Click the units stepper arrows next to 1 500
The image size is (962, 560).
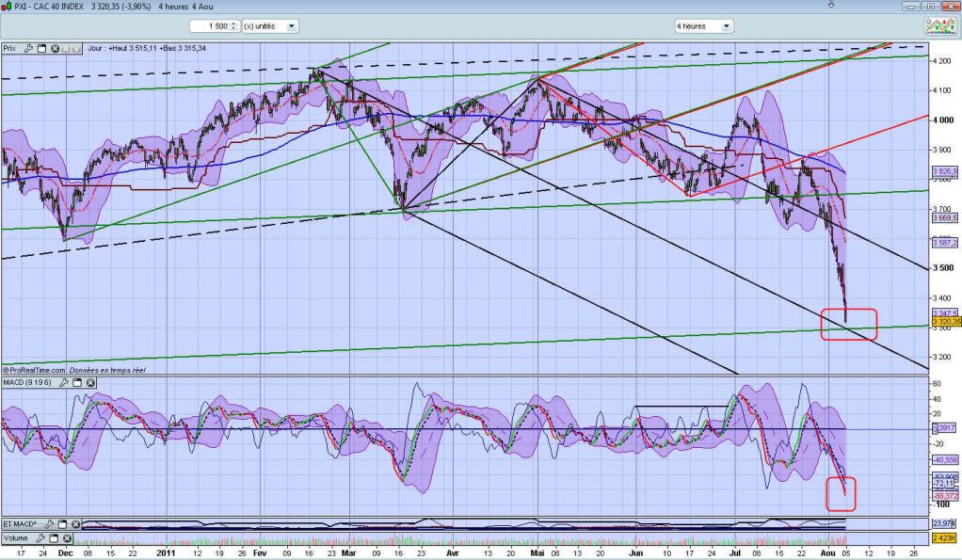pyautogui.click(x=234, y=26)
